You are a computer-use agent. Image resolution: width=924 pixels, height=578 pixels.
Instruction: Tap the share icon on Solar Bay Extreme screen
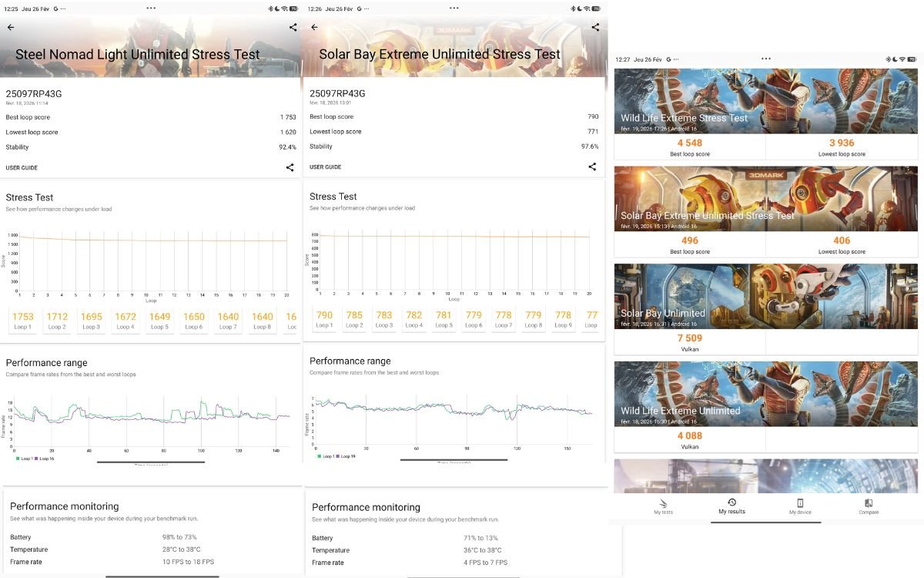coord(594,26)
